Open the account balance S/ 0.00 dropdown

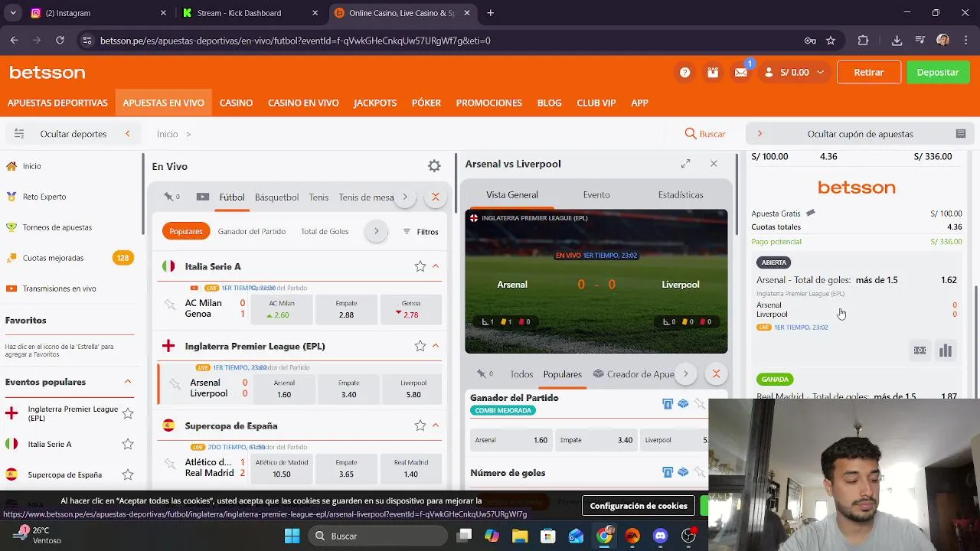pyautogui.click(x=795, y=73)
